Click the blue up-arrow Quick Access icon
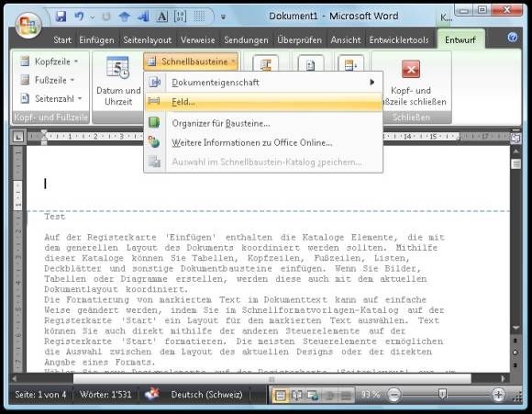532x414 pixels. coord(125,17)
